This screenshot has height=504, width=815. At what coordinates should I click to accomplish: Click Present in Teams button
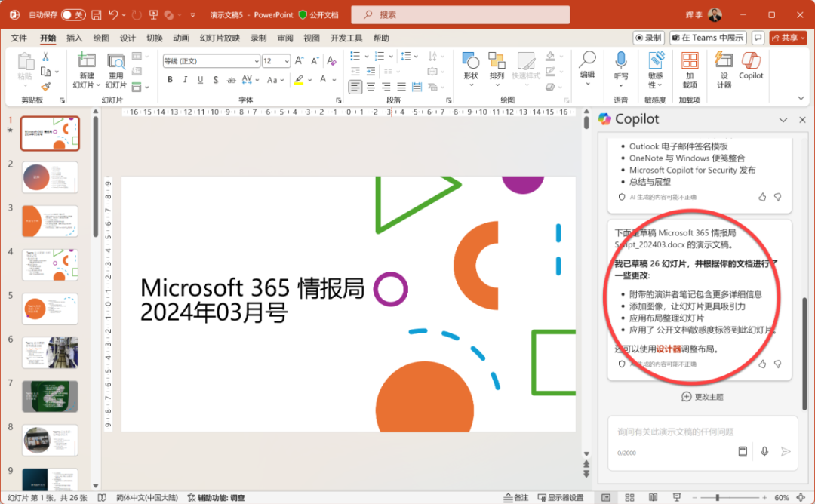pos(708,38)
